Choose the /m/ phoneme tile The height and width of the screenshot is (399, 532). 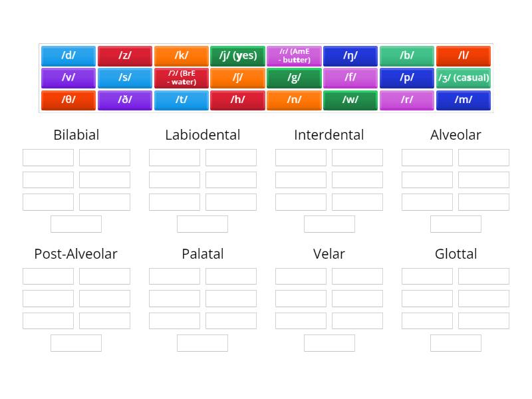coord(464,100)
